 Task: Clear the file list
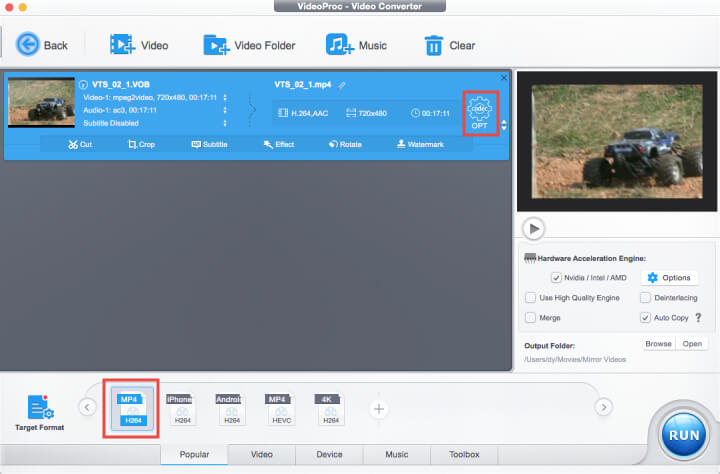pyautogui.click(x=450, y=45)
